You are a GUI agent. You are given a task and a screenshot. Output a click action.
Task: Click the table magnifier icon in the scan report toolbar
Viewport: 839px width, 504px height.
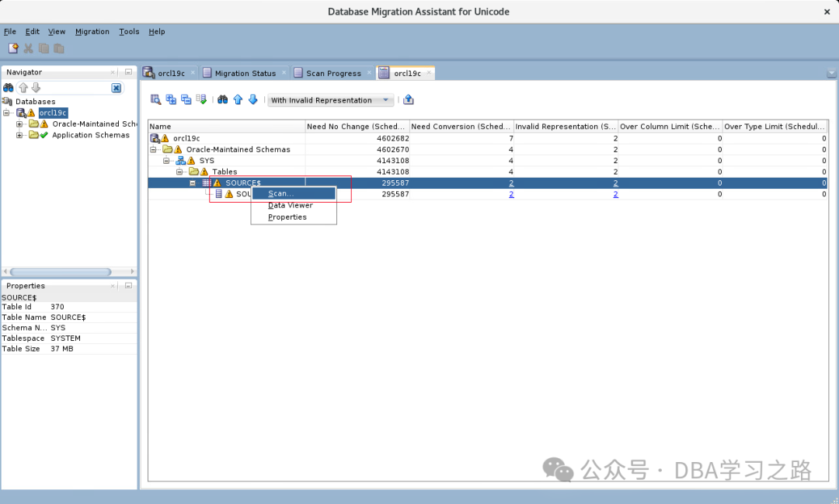(155, 99)
